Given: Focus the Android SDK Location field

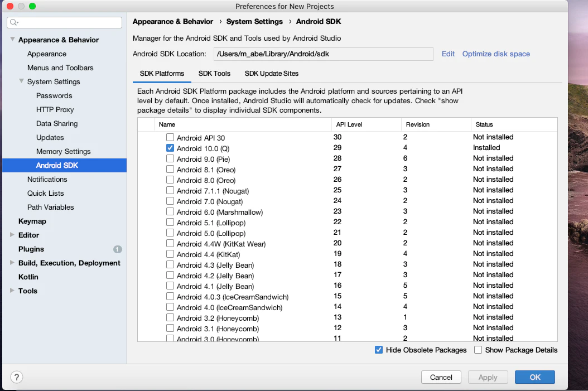Looking at the screenshot, I should (323, 54).
